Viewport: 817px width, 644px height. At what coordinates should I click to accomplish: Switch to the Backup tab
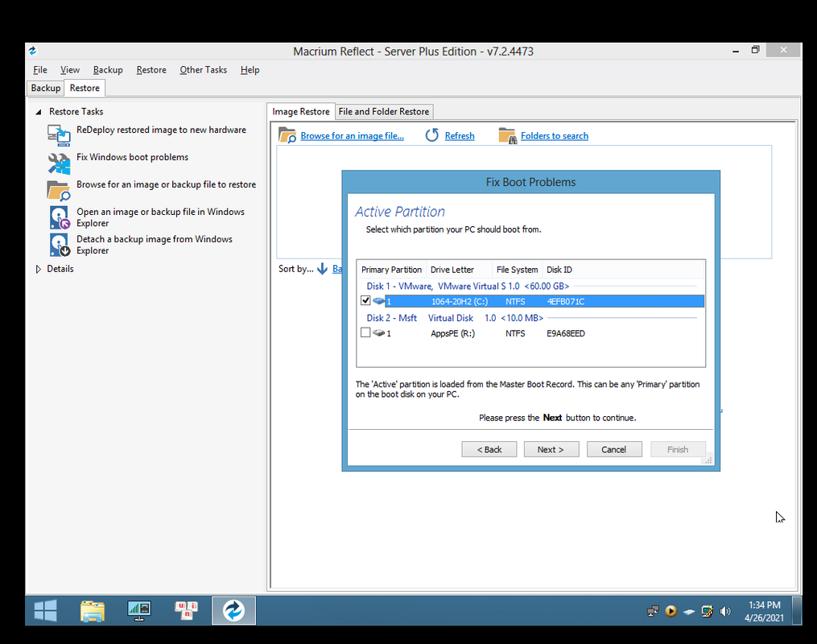pos(45,88)
